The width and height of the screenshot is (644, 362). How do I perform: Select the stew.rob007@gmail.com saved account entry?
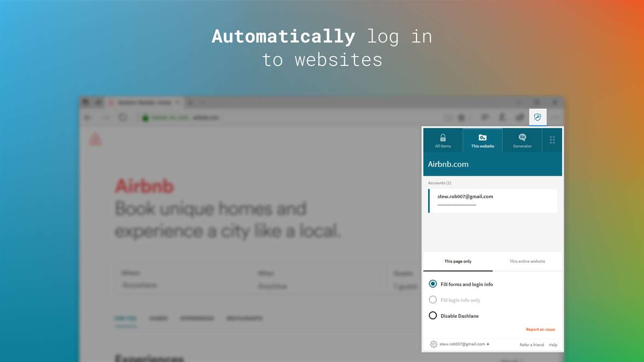tap(493, 201)
